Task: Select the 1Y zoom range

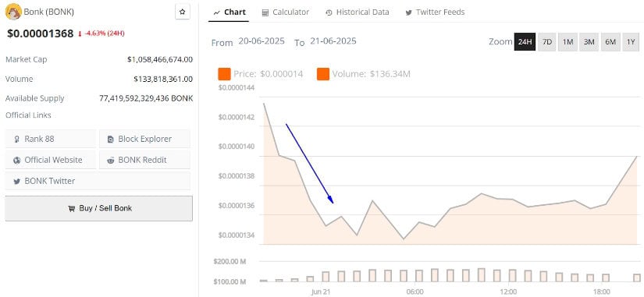Action: pyautogui.click(x=631, y=42)
